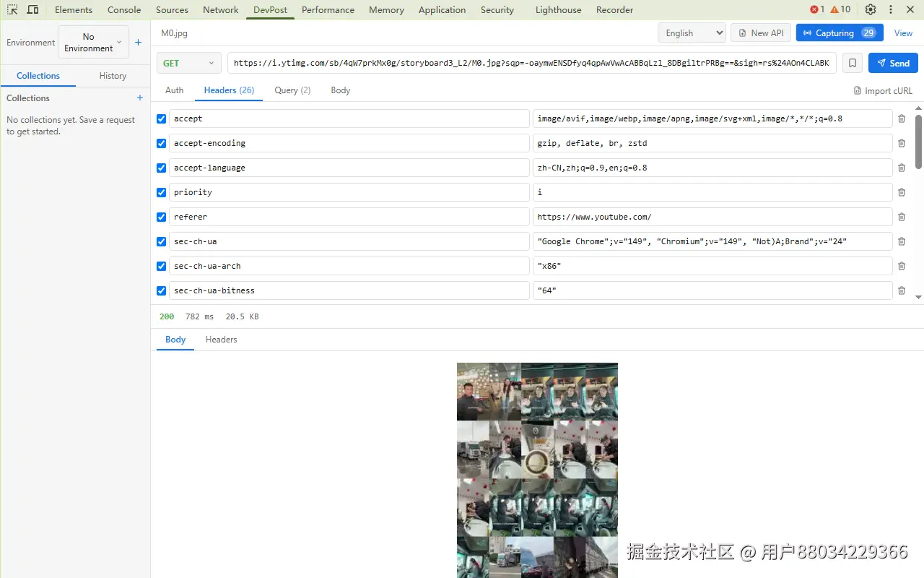Click the 782 ms response time

pyautogui.click(x=200, y=316)
